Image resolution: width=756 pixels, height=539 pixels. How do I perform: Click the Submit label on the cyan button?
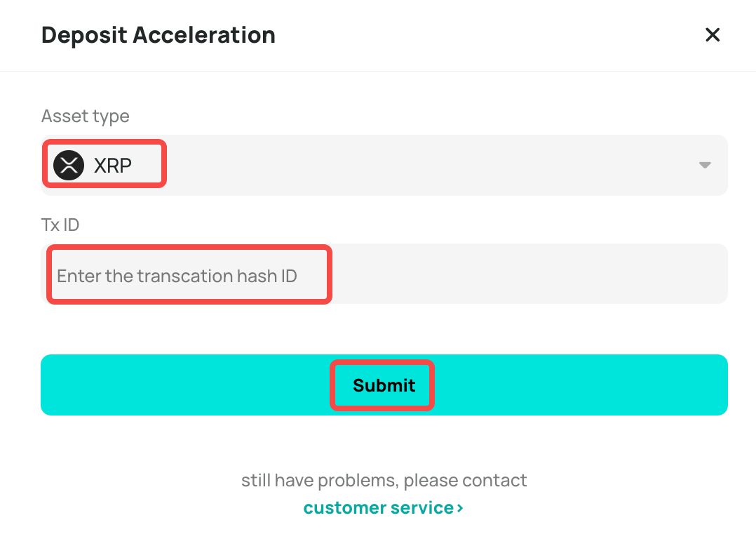click(x=384, y=385)
